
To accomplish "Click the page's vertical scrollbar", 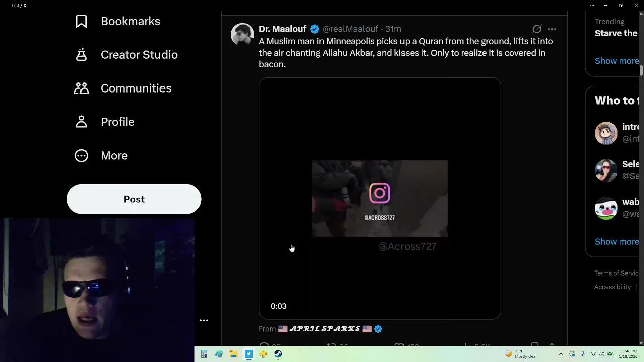I will (x=641, y=70).
